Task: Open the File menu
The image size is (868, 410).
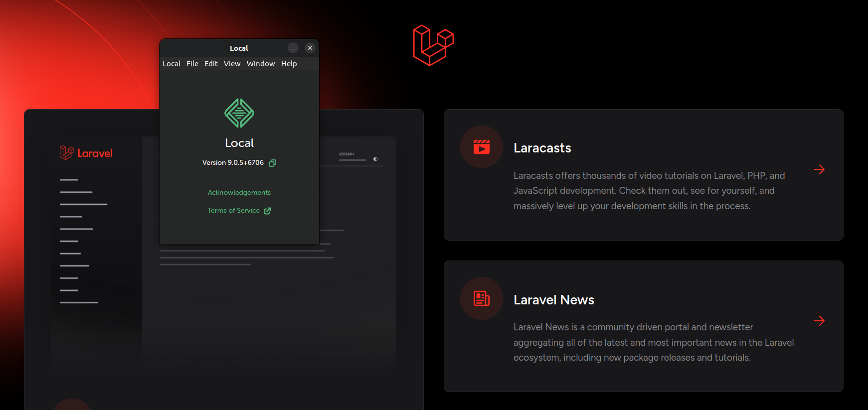Action: 192,64
